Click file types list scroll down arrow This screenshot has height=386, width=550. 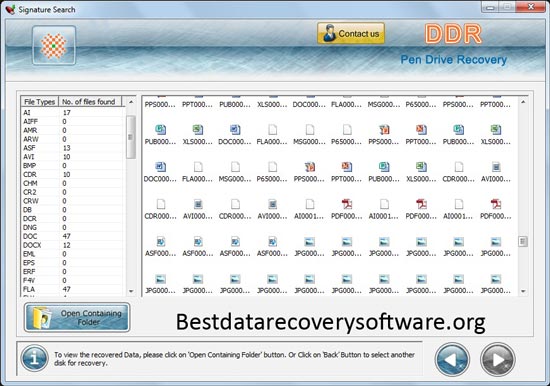coord(131,291)
